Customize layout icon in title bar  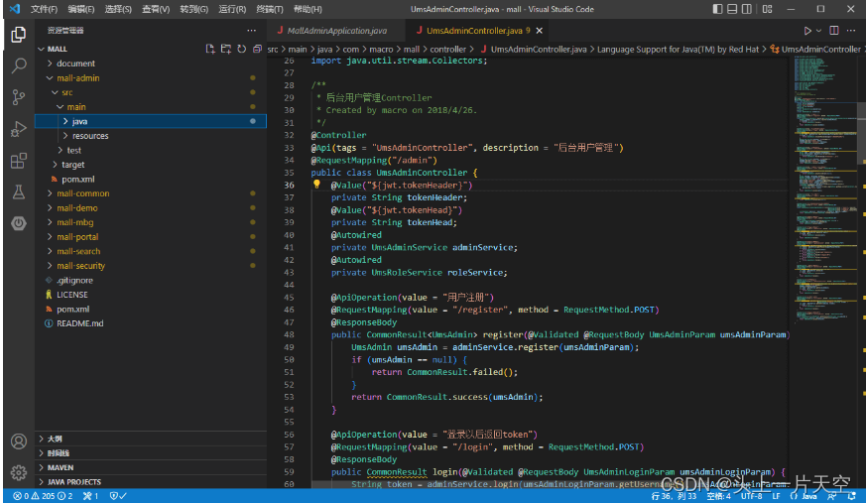point(767,9)
